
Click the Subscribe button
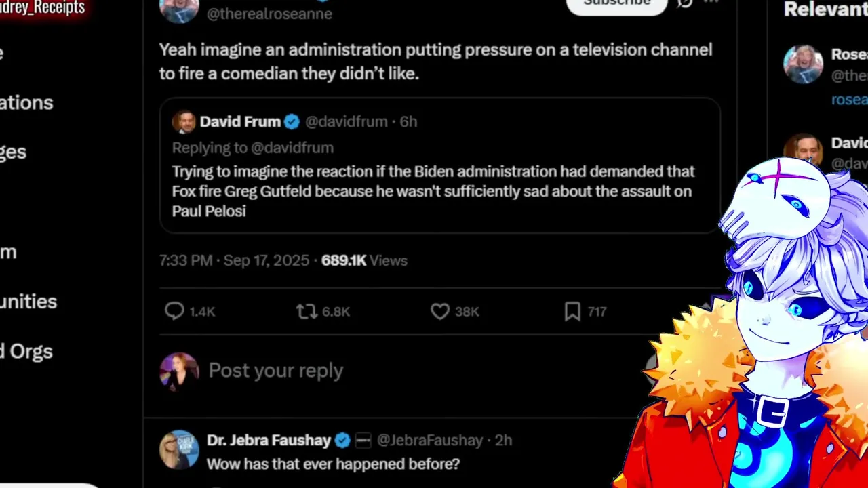617,3
